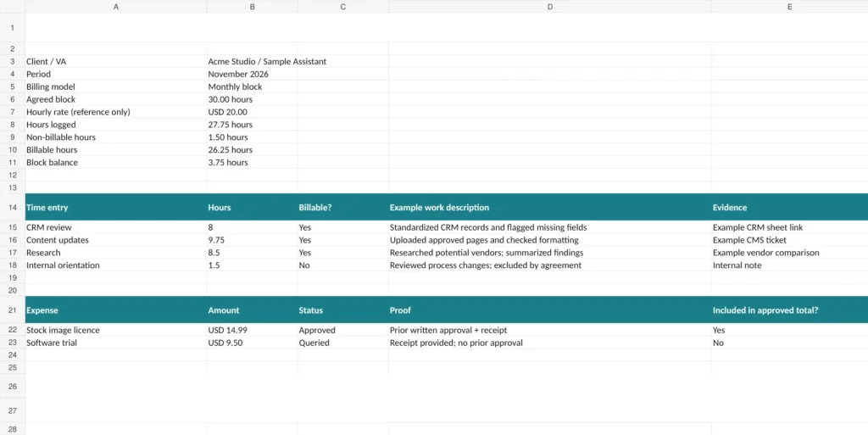Image resolution: width=868 pixels, height=435 pixels.
Task: Select the 'Evidence' header cell
Action: (x=789, y=208)
